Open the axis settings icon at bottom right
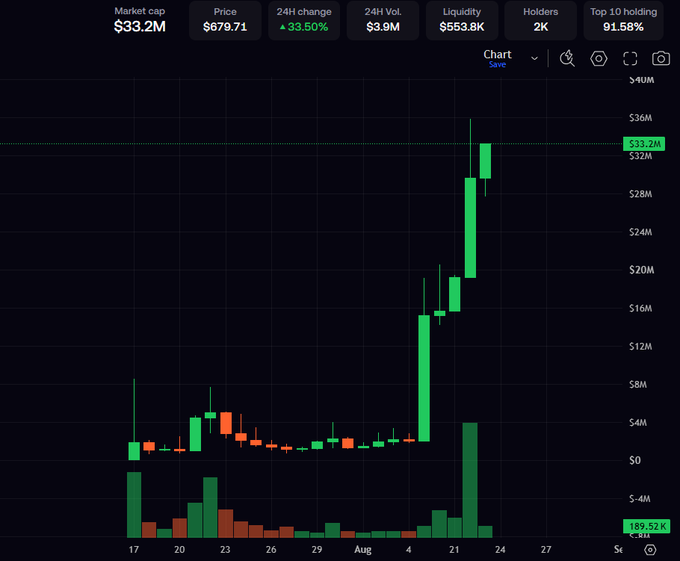This screenshot has height=561, width=680. (650, 550)
